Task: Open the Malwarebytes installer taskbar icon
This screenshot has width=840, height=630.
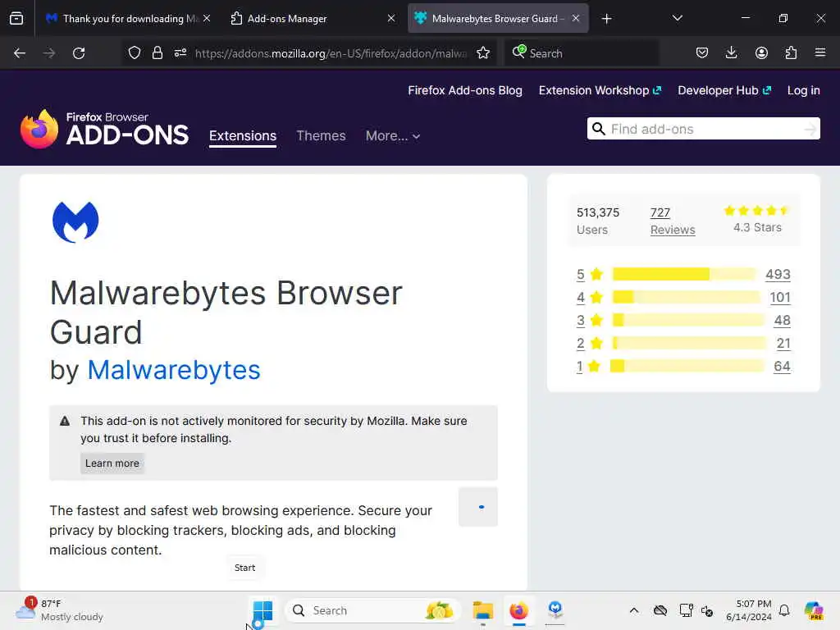Action: pyautogui.click(x=555, y=610)
